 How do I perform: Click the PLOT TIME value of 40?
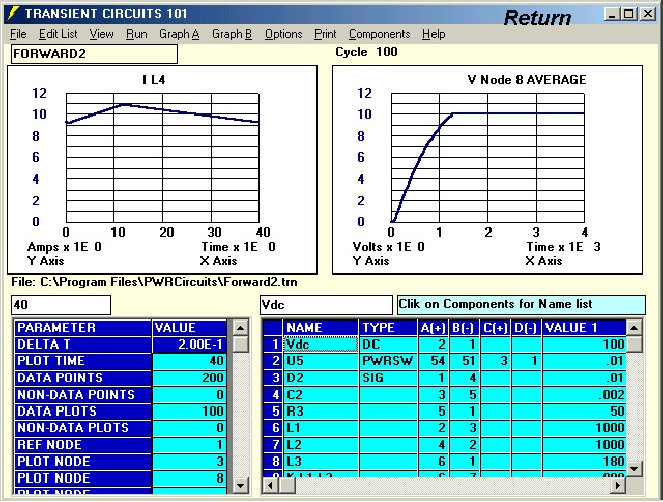tap(190, 361)
